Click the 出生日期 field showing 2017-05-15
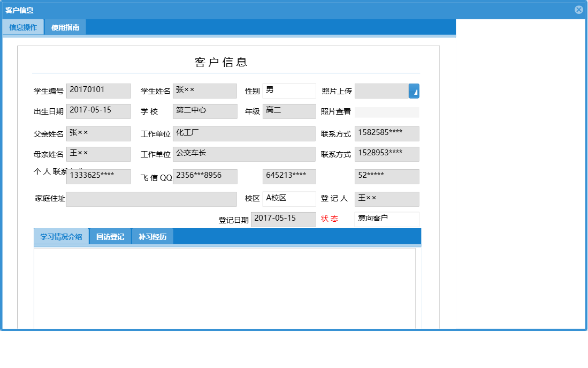This screenshot has width=588, height=368. tap(99, 111)
